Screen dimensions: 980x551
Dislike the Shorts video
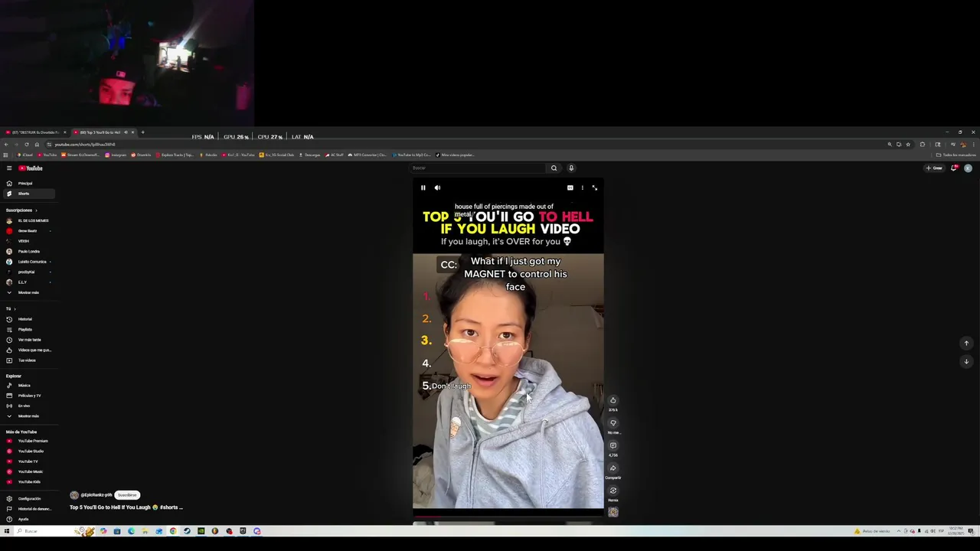[612, 423]
